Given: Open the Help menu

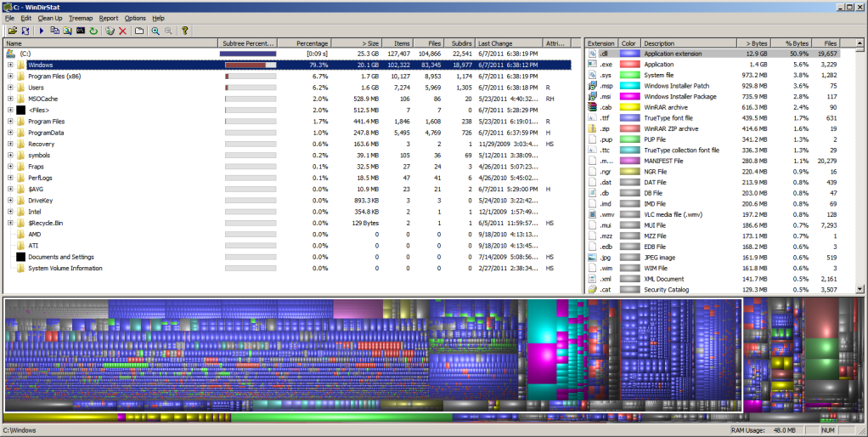Looking at the screenshot, I should click(x=158, y=18).
